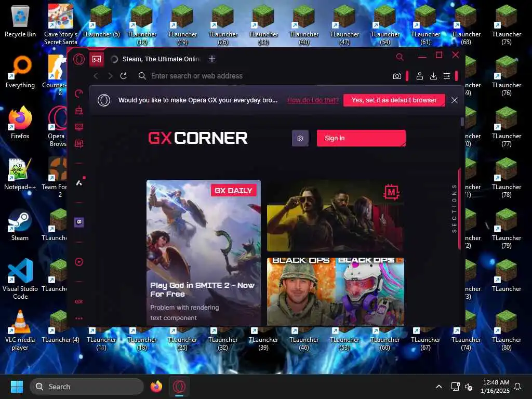The image size is (532, 399).
Task: Go forward with the browser forward arrow
Action: click(110, 76)
